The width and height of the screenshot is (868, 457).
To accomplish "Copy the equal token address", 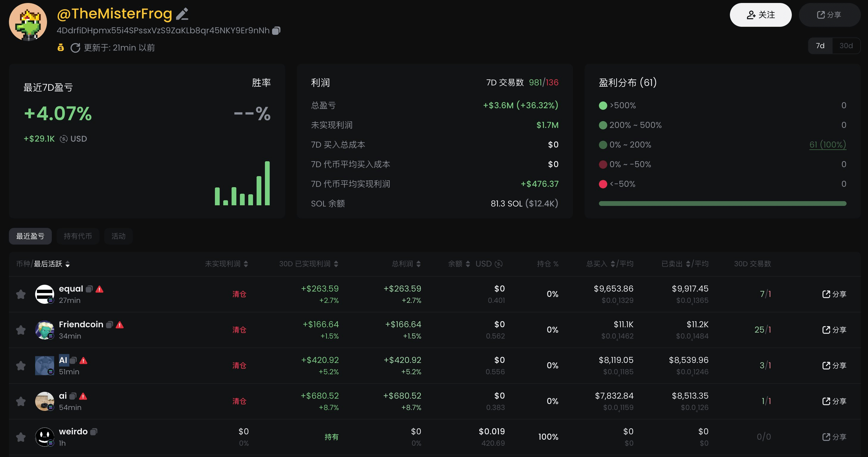I will pos(89,289).
